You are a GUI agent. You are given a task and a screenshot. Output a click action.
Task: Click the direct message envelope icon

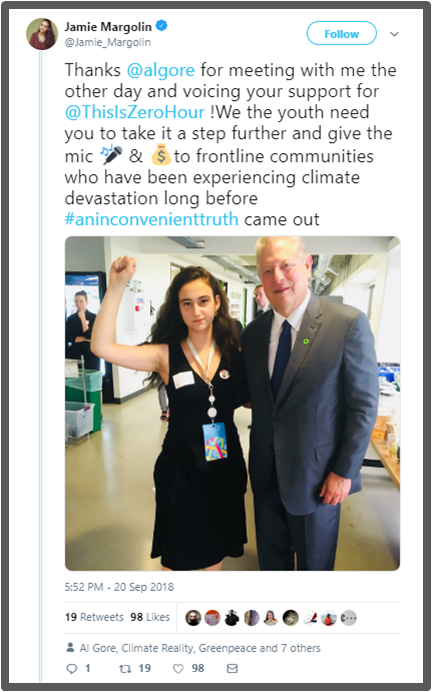232,669
